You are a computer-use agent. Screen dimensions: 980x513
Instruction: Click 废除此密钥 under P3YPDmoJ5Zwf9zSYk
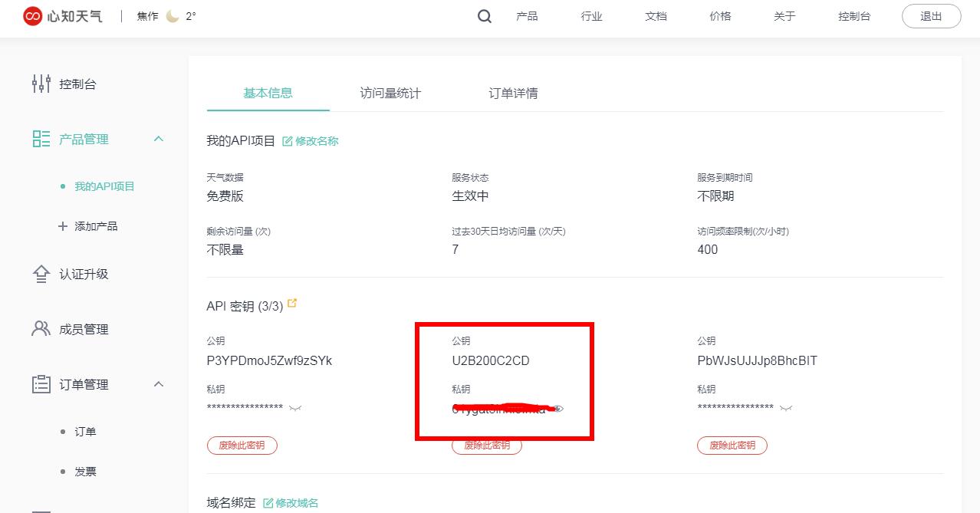(x=242, y=446)
